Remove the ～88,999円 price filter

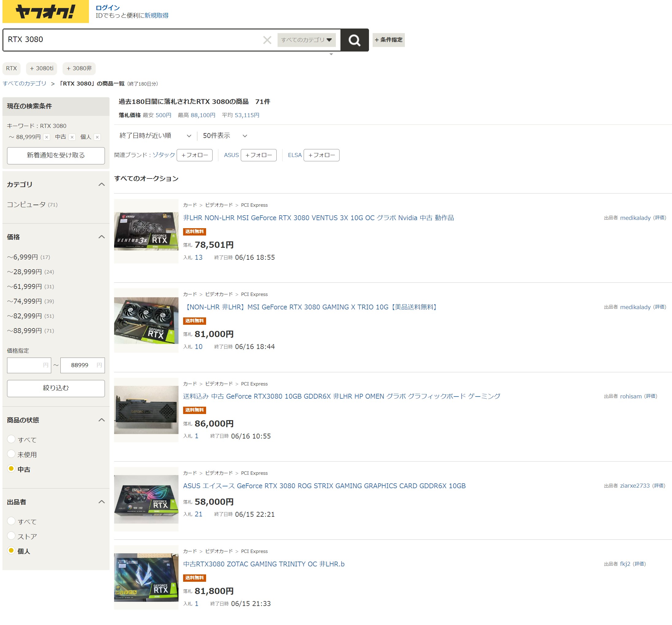(x=47, y=137)
